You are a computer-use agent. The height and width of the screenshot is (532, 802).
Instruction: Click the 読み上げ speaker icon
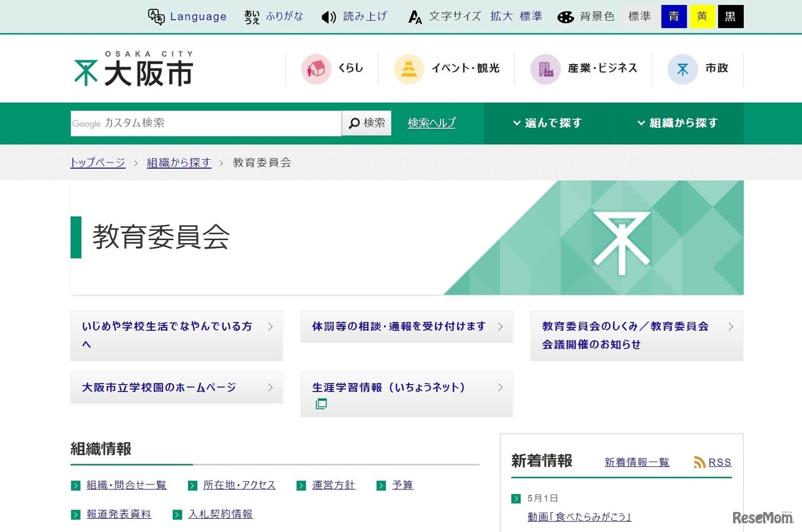[328, 17]
